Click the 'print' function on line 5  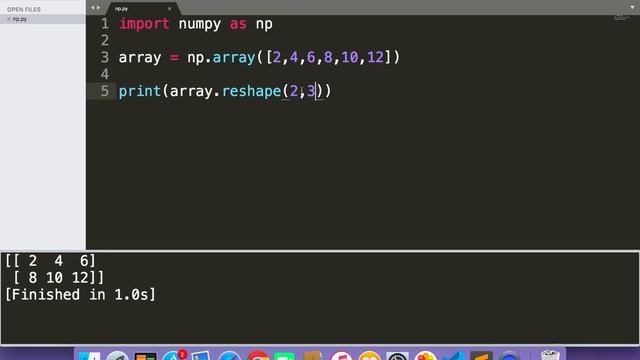click(140, 91)
